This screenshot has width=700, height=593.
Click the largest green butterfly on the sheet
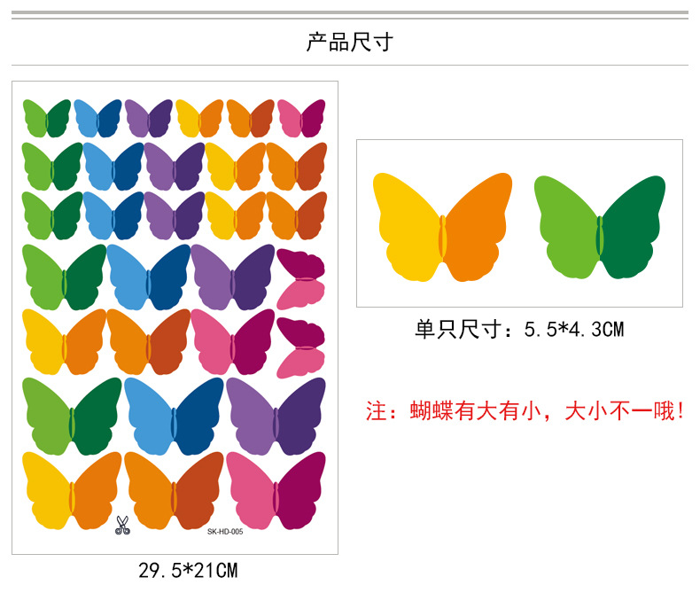coord(72,417)
